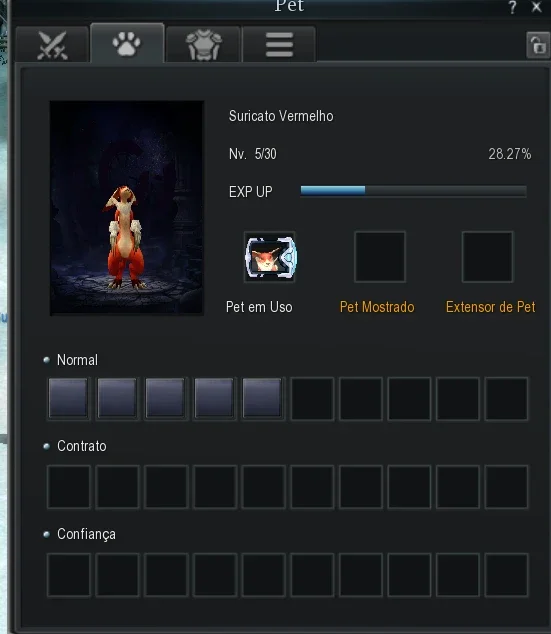Screen dimensions: 551x634
Task: Click the empty Extensor de Pet slot
Action: 487,257
